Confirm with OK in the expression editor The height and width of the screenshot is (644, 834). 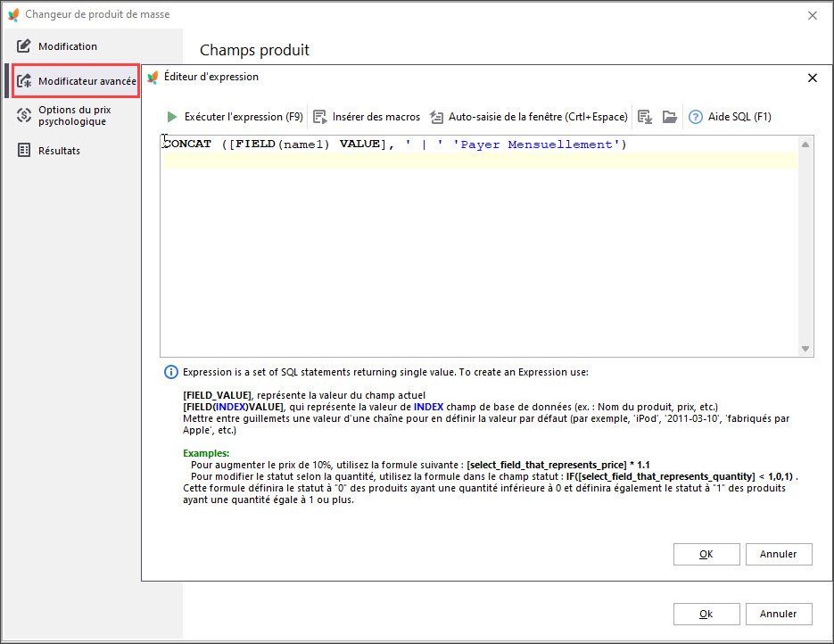point(706,554)
